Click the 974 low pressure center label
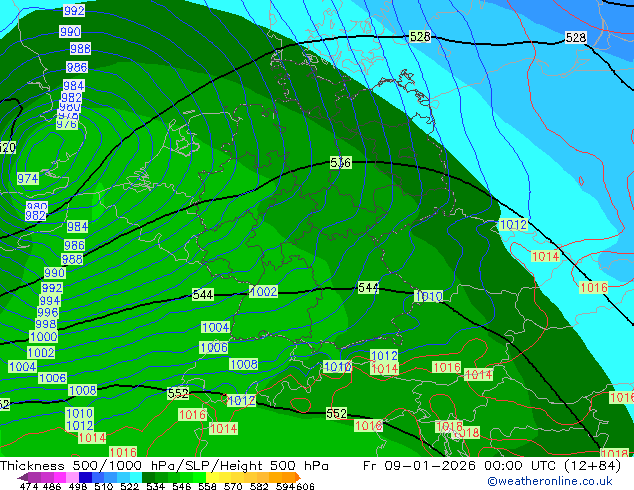The width and height of the screenshot is (634, 490). 28,178
